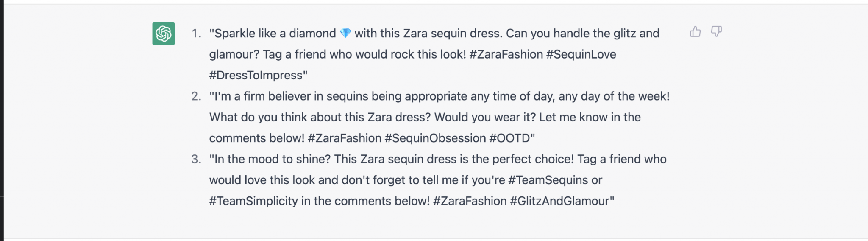Click list number 1 marker

click(196, 34)
